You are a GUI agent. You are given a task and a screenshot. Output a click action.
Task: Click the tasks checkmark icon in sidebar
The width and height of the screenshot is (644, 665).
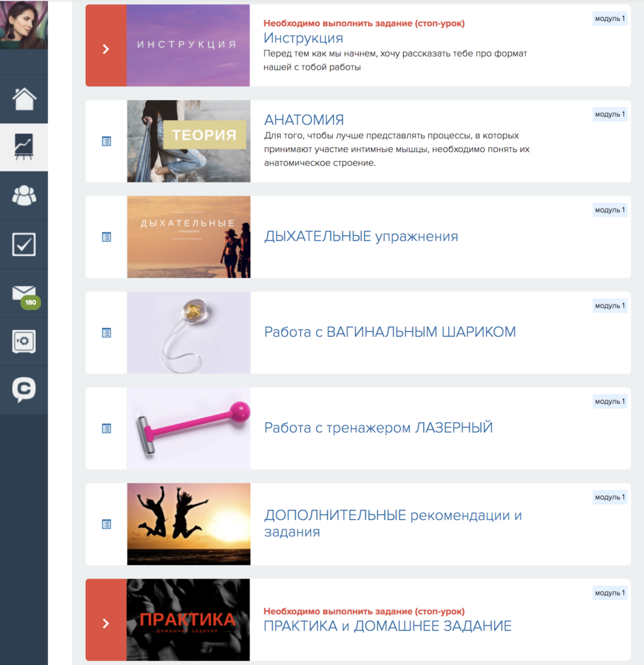click(x=24, y=244)
